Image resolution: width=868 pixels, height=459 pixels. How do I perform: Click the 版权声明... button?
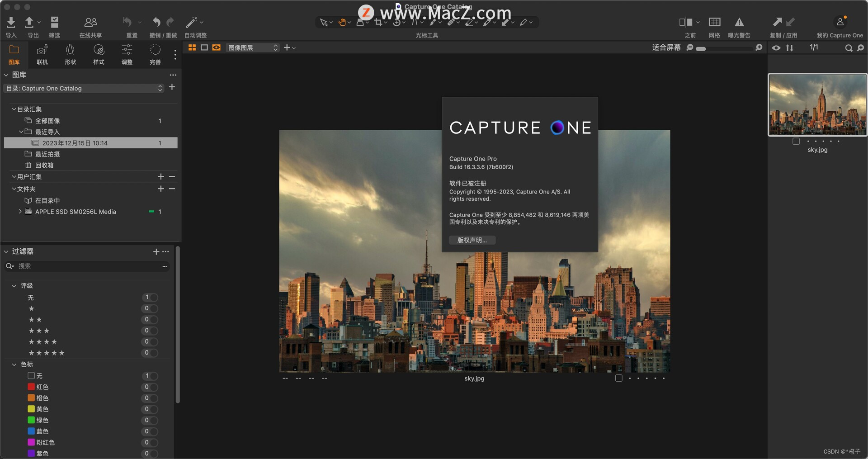pyautogui.click(x=472, y=240)
